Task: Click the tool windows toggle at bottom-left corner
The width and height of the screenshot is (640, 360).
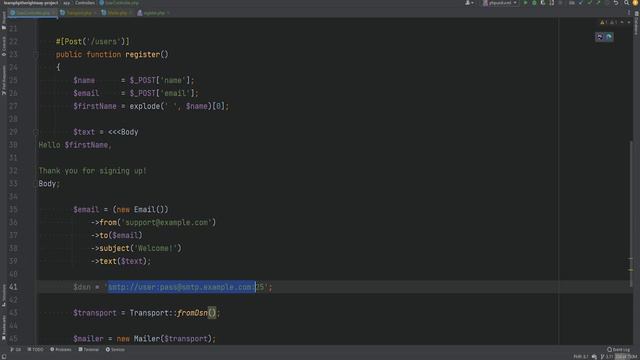Action: coord(4,356)
